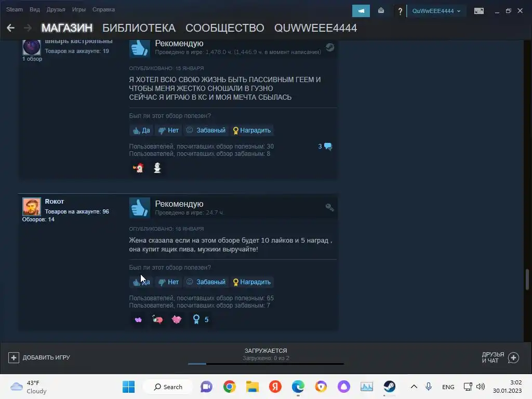Expand the QuWwEEE4444 account dropdown

(436, 11)
